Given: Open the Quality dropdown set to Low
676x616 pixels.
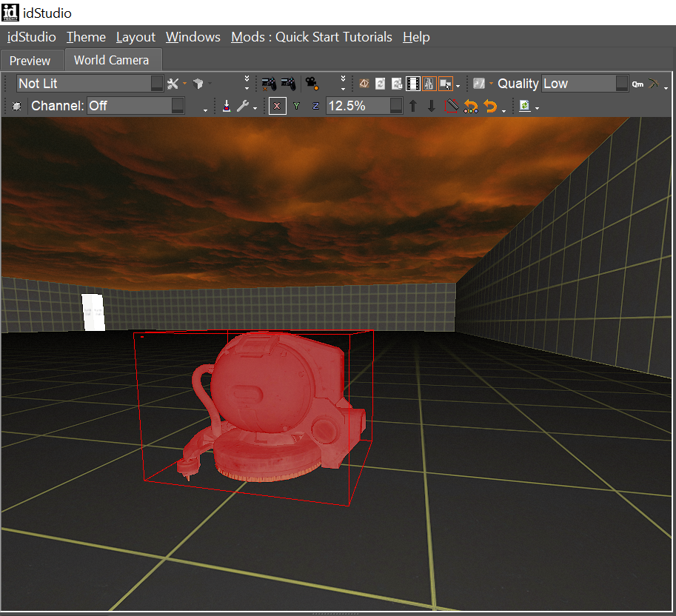Looking at the screenshot, I should point(585,84).
